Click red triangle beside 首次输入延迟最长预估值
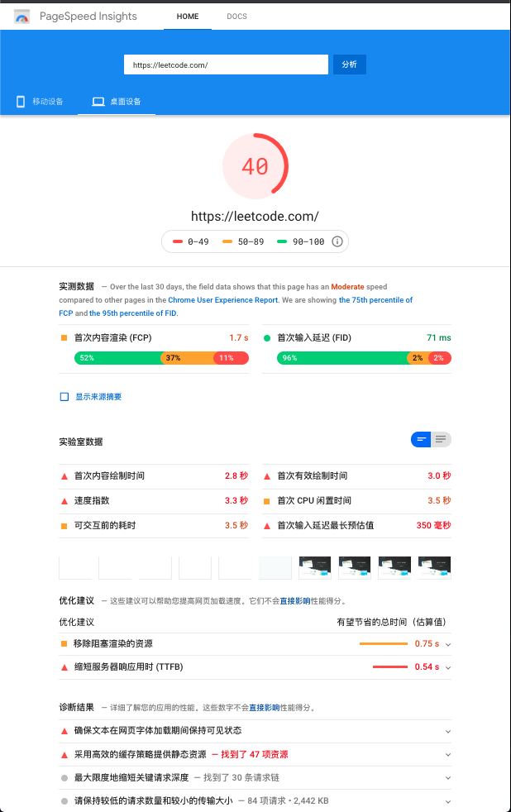This screenshot has height=812, width=511. (267, 526)
